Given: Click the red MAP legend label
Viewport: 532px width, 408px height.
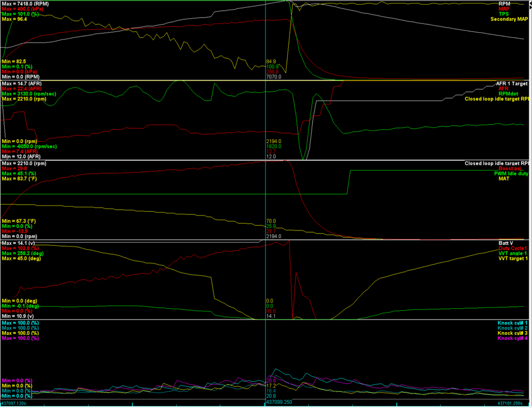Looking at the screenshot, I should [504, 9].
